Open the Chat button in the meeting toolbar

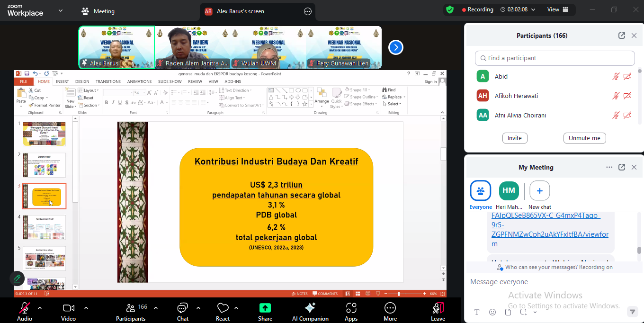pos(183,312)
